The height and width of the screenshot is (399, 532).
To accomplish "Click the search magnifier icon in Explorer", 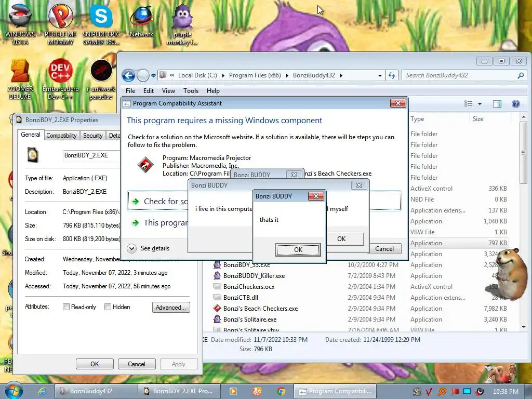I will [521, 75].
